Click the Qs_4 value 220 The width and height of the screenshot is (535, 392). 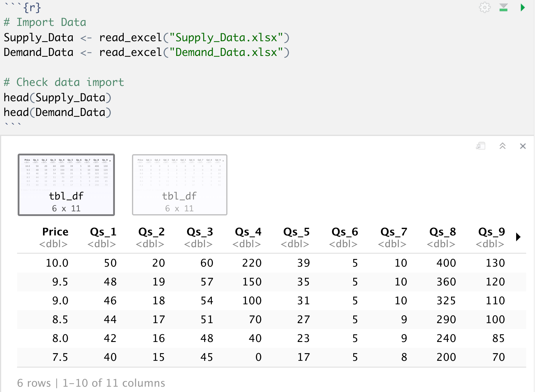(252, 263)
